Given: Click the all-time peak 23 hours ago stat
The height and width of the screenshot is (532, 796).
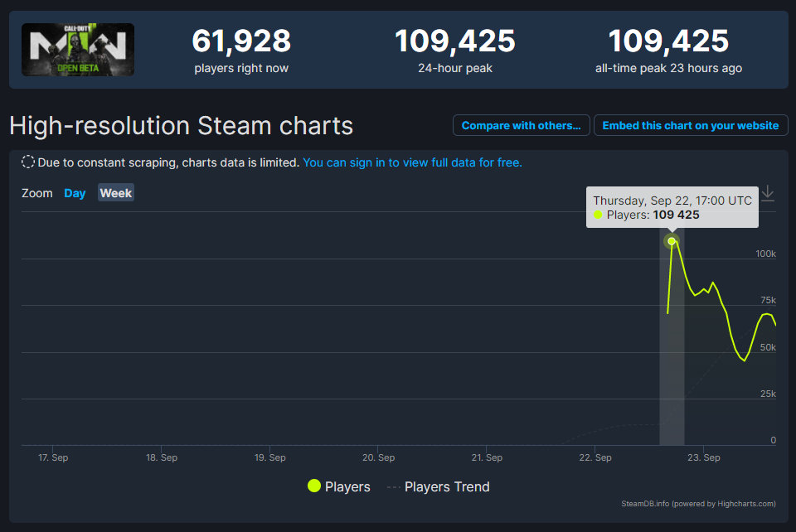Looking at the screenshot, I should [668, 50].
